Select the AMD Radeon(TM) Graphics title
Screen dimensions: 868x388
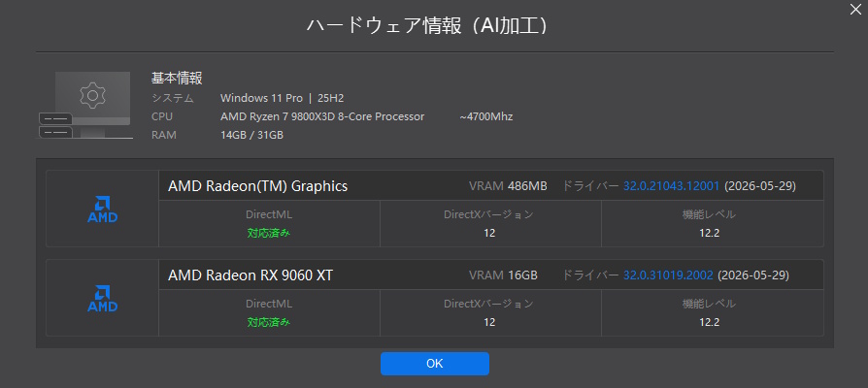[x=257, y=186]
